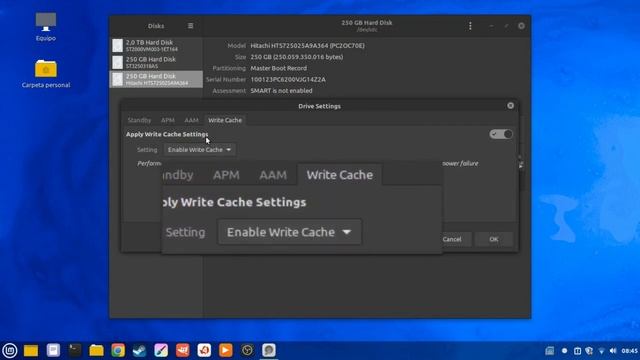Select the 250 GB Hitachi disk entry
This screenshot has height=360, width=640.
[156, 79]
